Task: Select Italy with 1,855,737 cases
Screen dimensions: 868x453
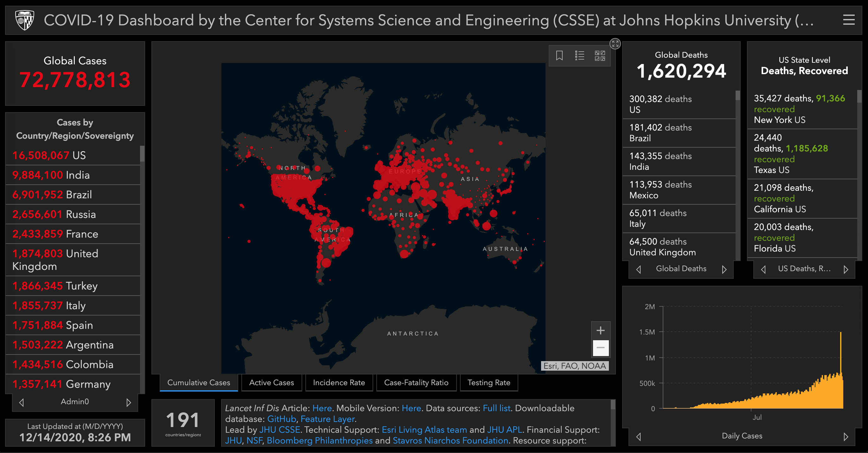Action: [73, 305]
